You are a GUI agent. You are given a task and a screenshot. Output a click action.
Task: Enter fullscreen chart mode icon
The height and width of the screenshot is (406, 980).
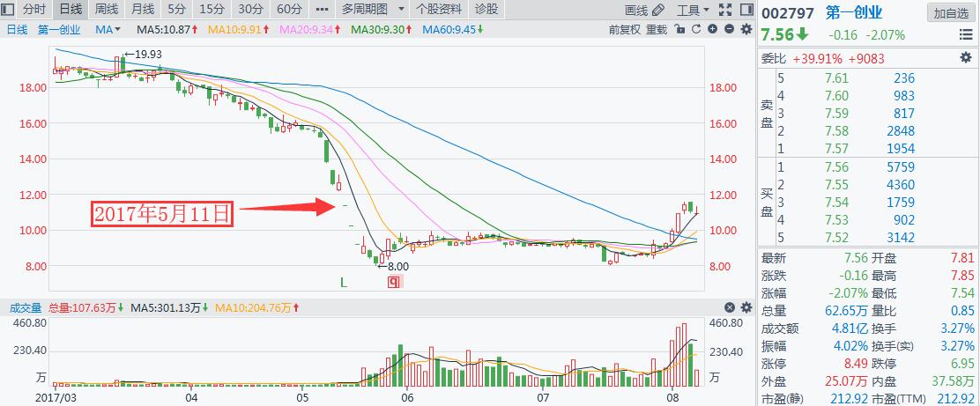[725, 10]
